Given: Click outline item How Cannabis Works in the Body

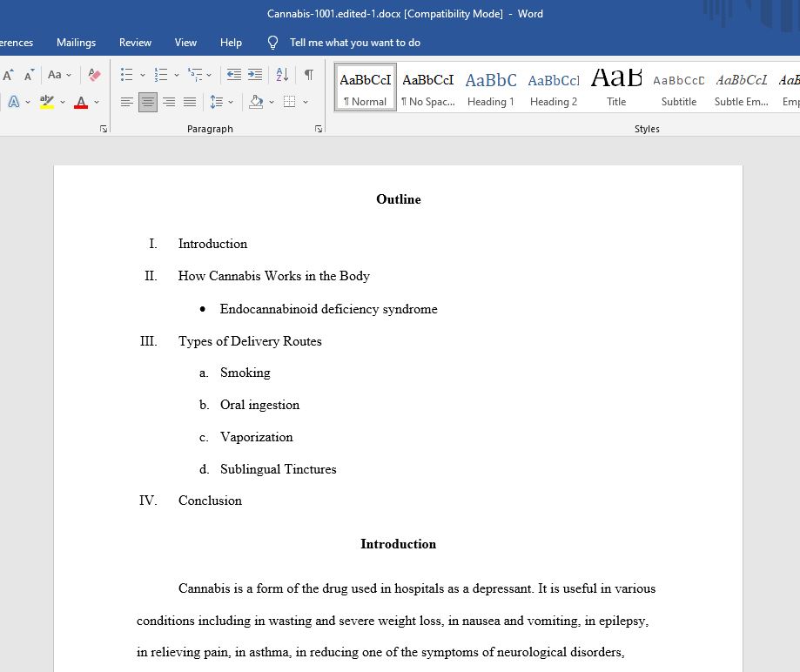Looking at the screenshot, I should point(274,276).
